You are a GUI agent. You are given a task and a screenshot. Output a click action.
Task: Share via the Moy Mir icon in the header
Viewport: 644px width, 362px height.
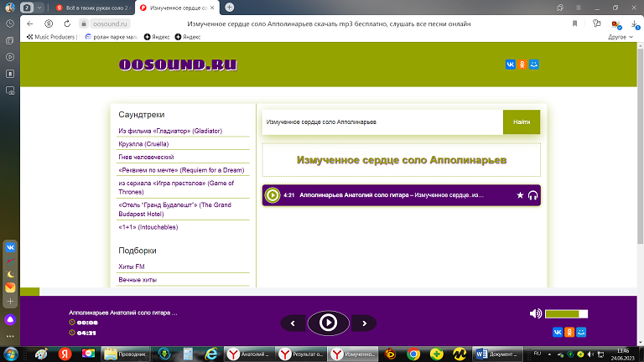tap(534, 65)
